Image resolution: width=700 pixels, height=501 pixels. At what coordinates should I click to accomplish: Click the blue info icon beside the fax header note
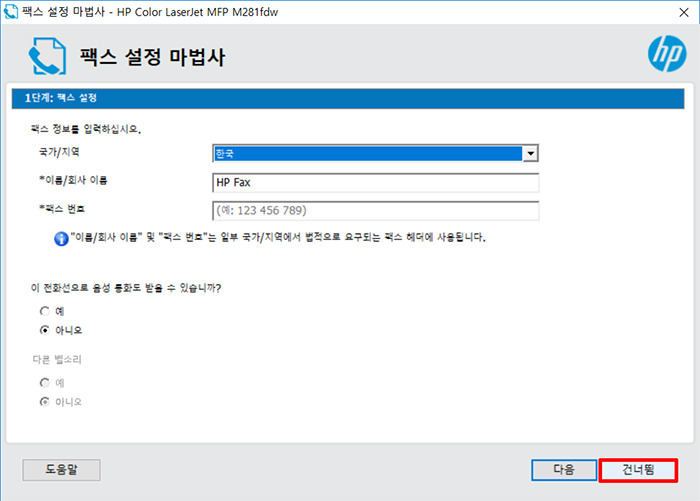(x=61, y=238)
